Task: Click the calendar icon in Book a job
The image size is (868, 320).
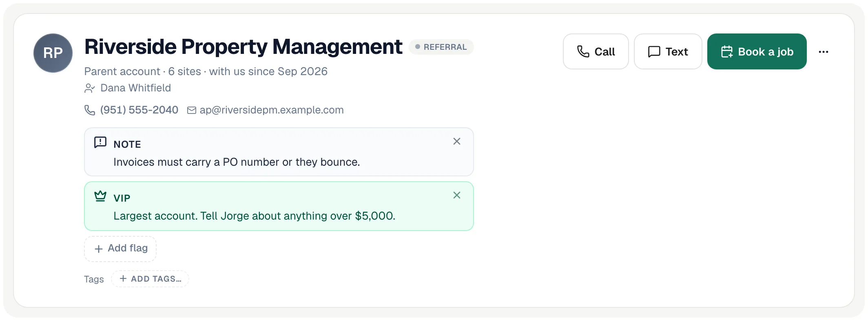Action: click(727, 52)
